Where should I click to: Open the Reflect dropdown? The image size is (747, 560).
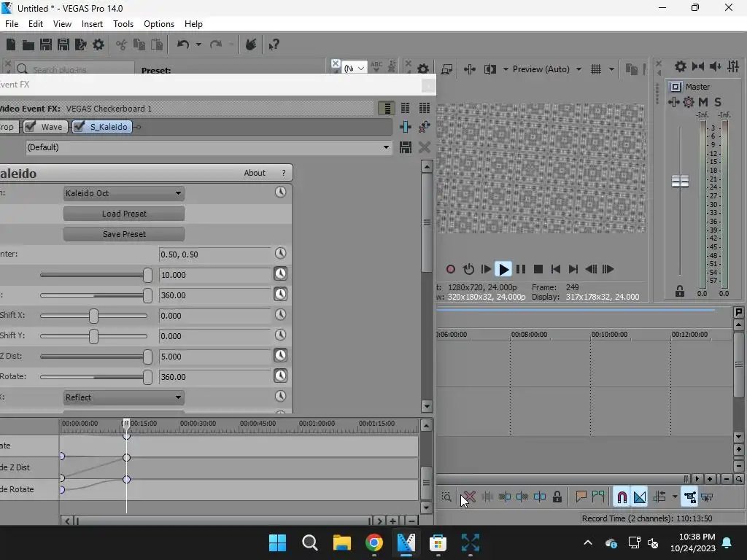[x=124, y=397]
